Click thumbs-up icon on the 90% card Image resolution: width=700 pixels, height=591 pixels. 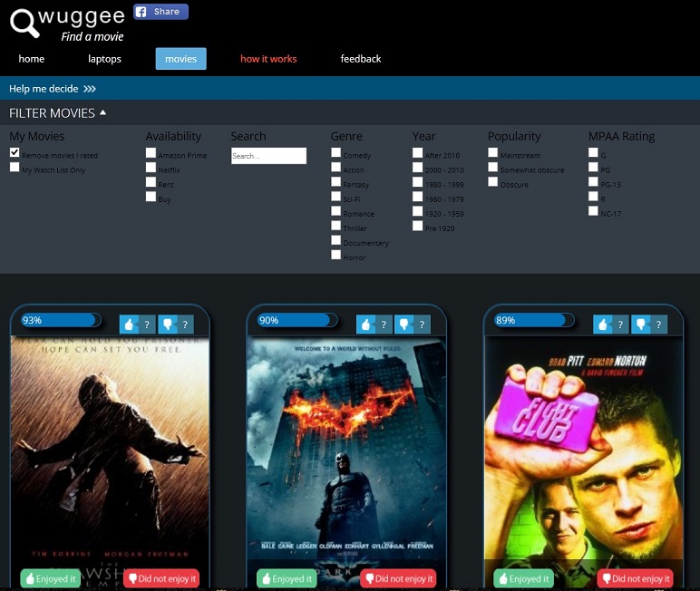click(x=365, y=325)
